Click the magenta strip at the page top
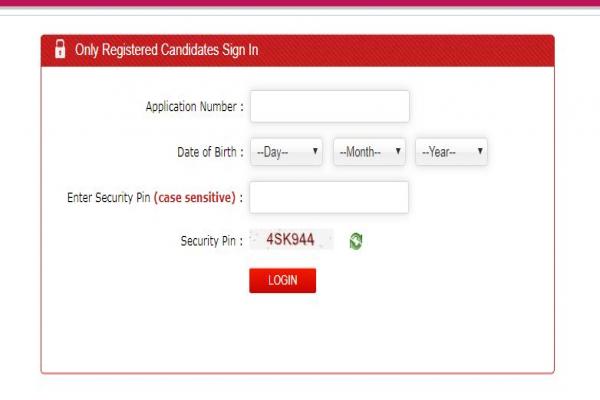The image size is (600, 400). [x=300, y=3]
